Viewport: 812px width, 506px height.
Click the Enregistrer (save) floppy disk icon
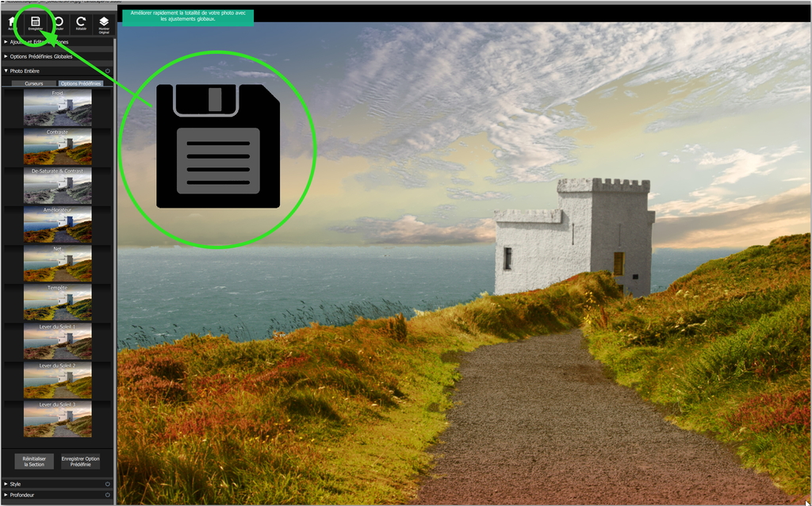pos(36,22)
